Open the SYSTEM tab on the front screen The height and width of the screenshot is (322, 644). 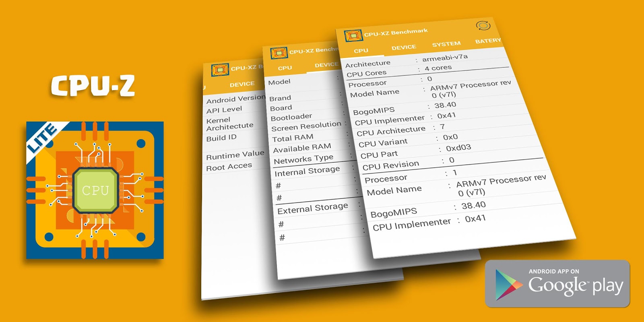(x=446, y=44)
